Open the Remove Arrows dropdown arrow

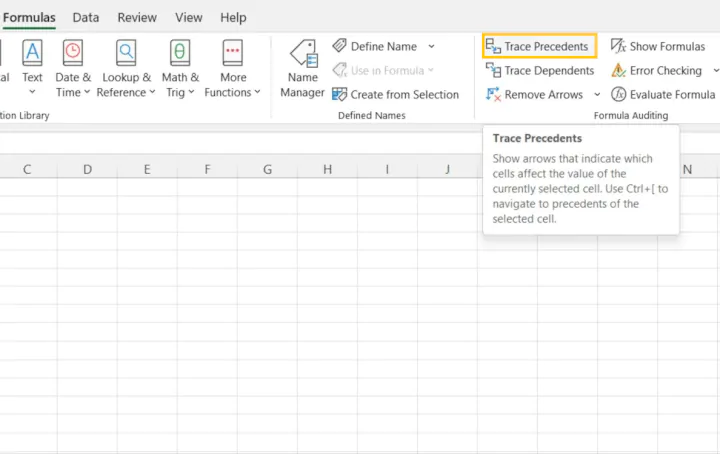597,95
